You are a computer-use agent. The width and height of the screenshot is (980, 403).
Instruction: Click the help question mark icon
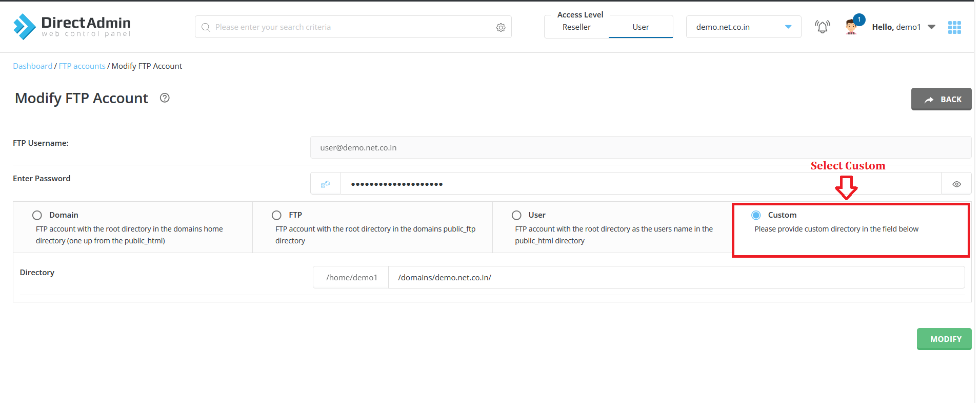click(165, 98)
